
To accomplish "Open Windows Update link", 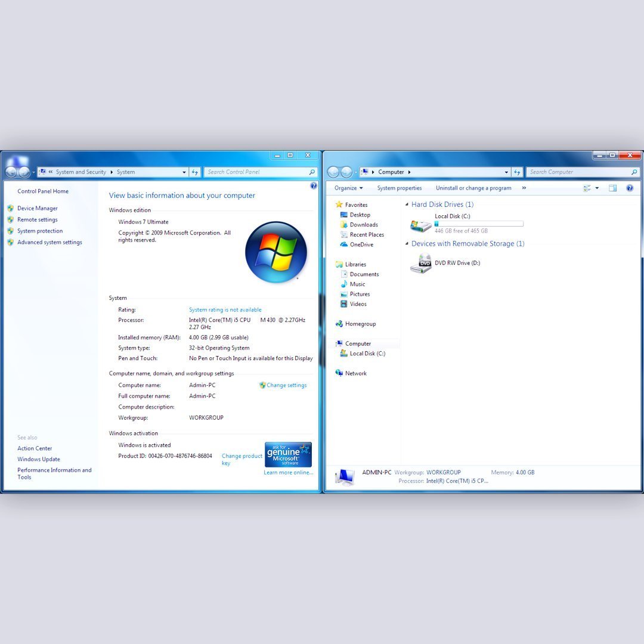I will tap(39, 459).
